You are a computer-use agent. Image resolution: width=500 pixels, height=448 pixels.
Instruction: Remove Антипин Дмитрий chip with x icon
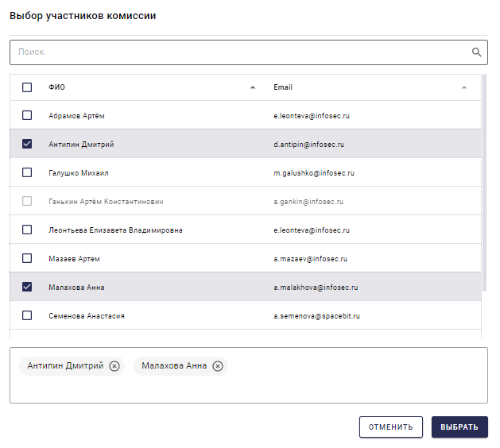pyautogui.click(x=114, y=366)
